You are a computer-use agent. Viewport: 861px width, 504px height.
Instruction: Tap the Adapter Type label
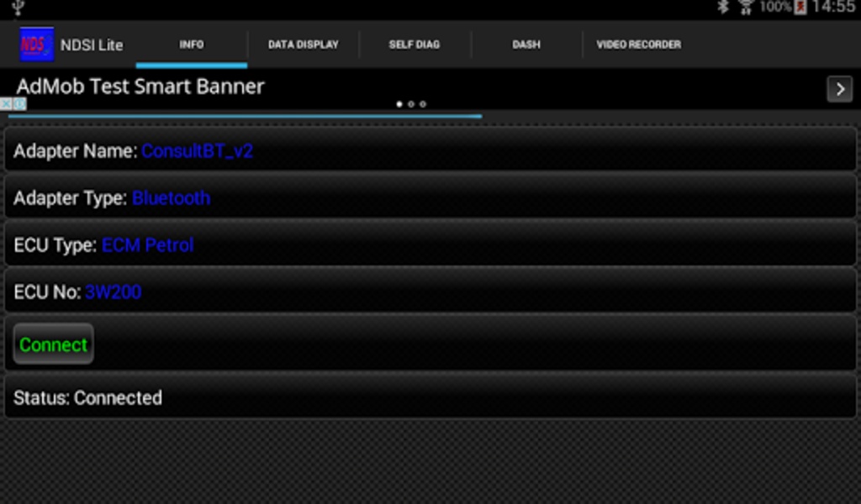71,198
